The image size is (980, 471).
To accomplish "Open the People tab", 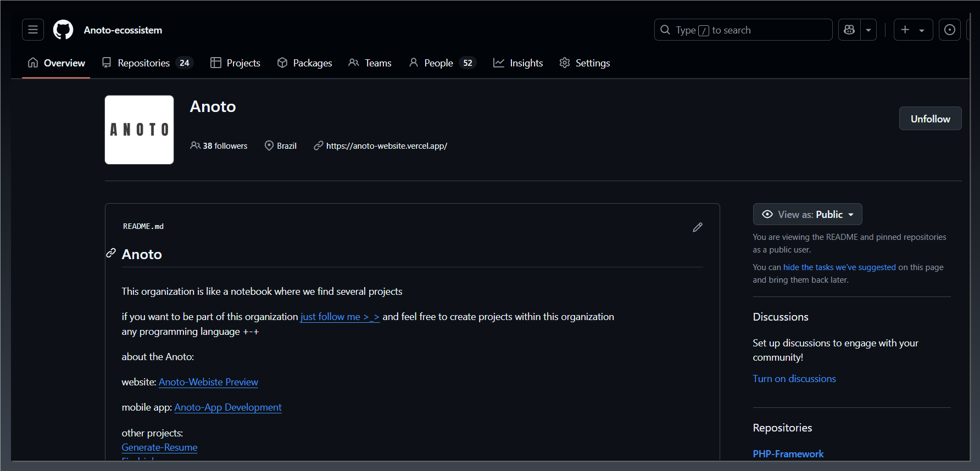I will pos(442,63).
